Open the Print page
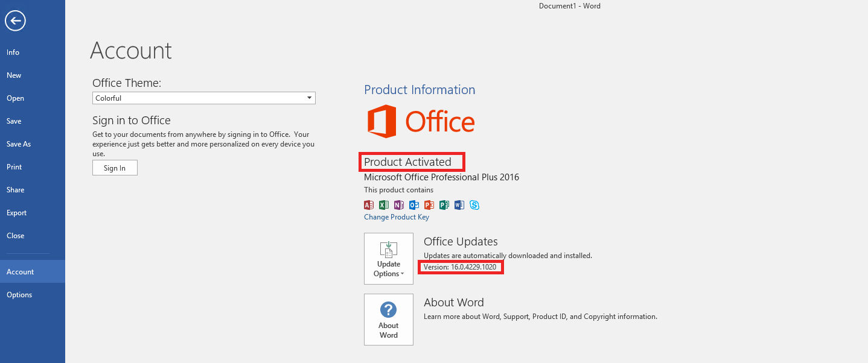The width and height of the screenshot is (868, 363). point(33,167)
